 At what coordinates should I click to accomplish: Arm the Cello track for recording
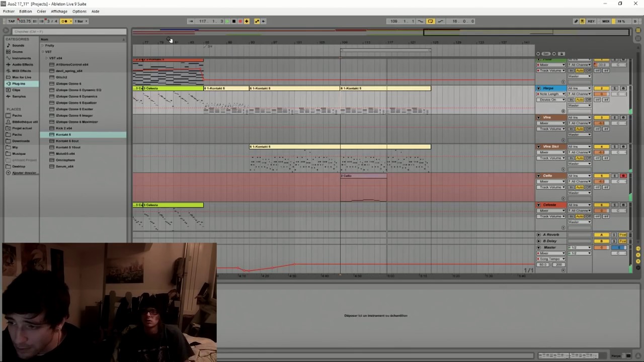[623, 175]
